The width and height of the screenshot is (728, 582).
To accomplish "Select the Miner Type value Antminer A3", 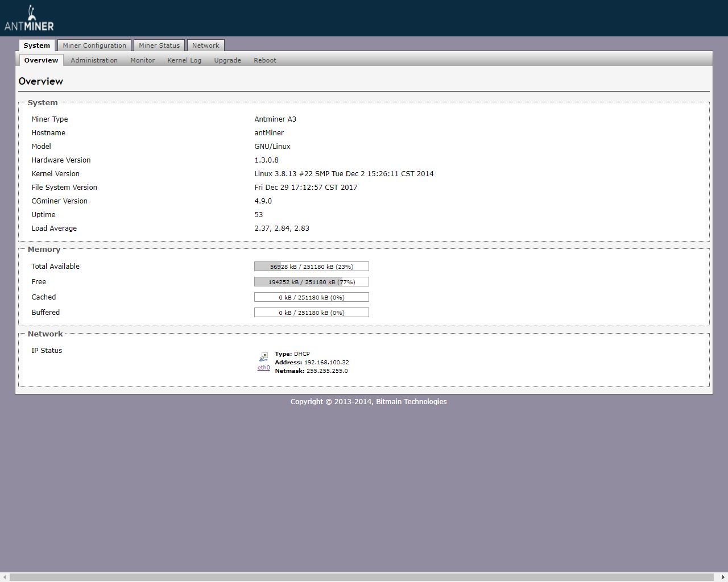I will [x=275, y=119].
